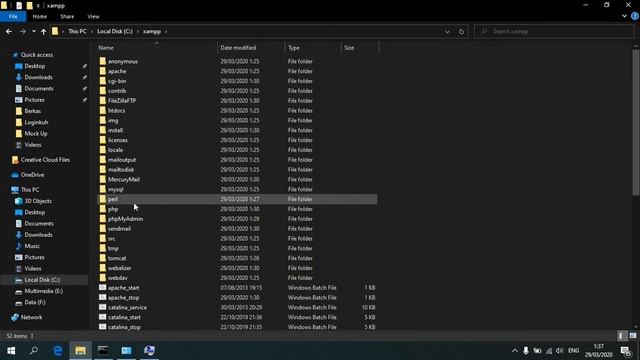Select the catalina_service batch file icon
Image resolution: width=640 pixels, height=360 pixels.
102,307
